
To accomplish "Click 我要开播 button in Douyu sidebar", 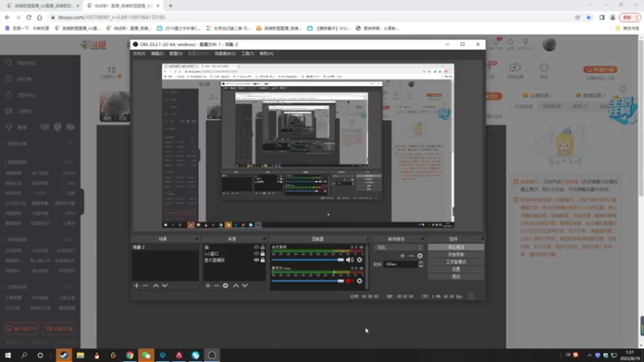I will click(59, 329).
